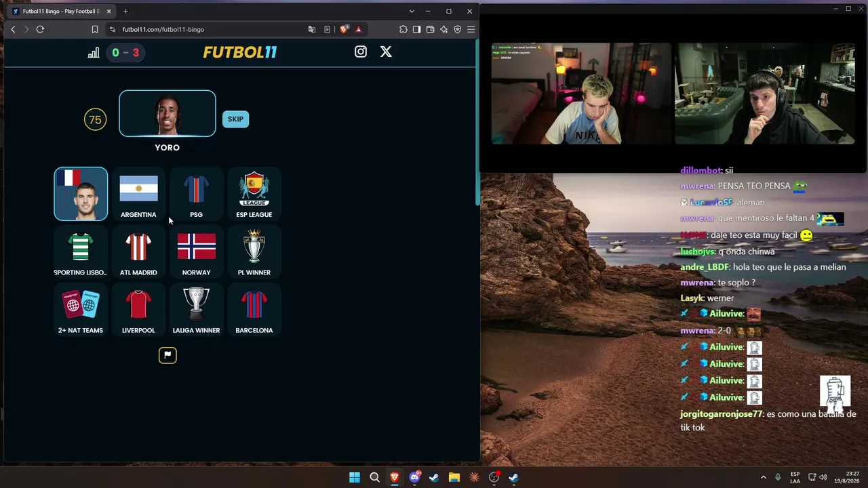
Task: Click chat username dillombot
Action: [x=701, y=171]
